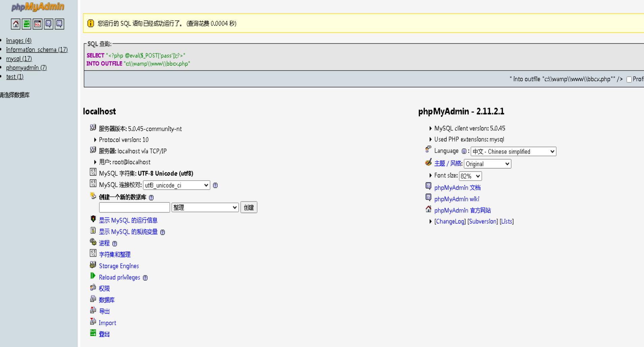The width and height of the screenshot is (644, 347).
Task: Open the Subversion link
Action: [x=483, y=221]
